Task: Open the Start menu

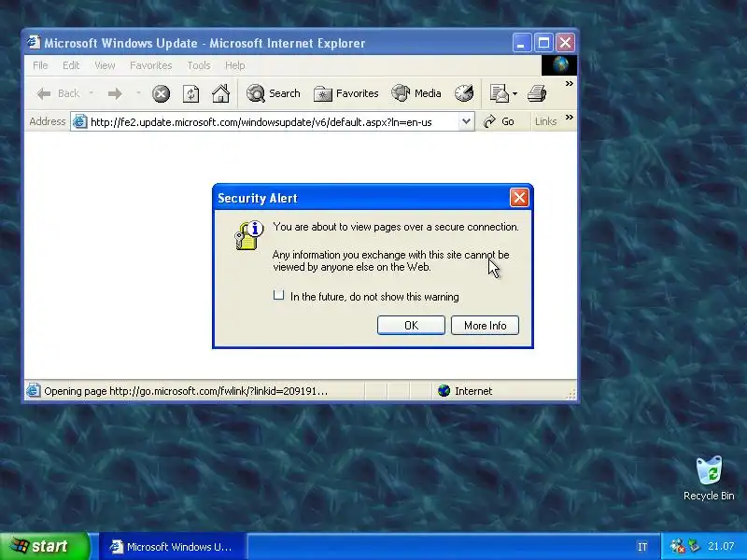Action: coord(44,546)
